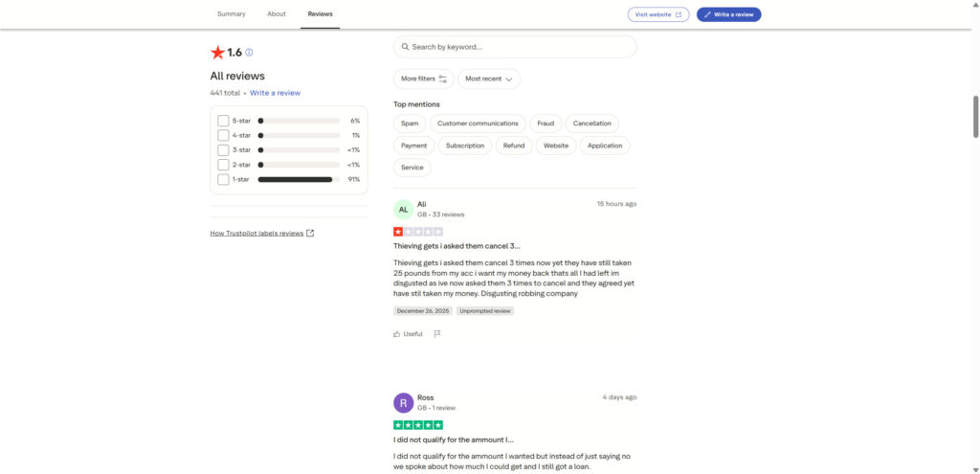Tick the 1-star filter checkbox

tap(223, 179)
